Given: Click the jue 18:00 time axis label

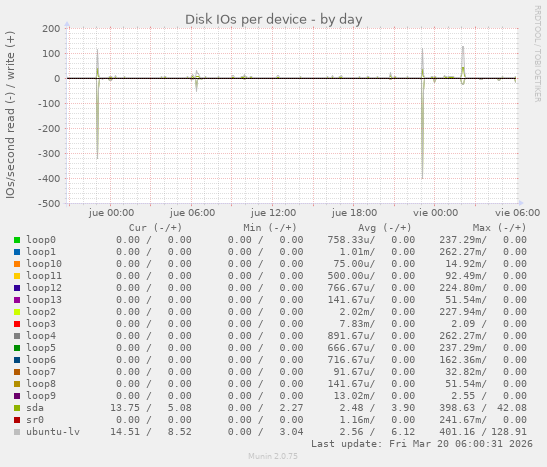Looking at the screenshot, I should tap(354, 213).
